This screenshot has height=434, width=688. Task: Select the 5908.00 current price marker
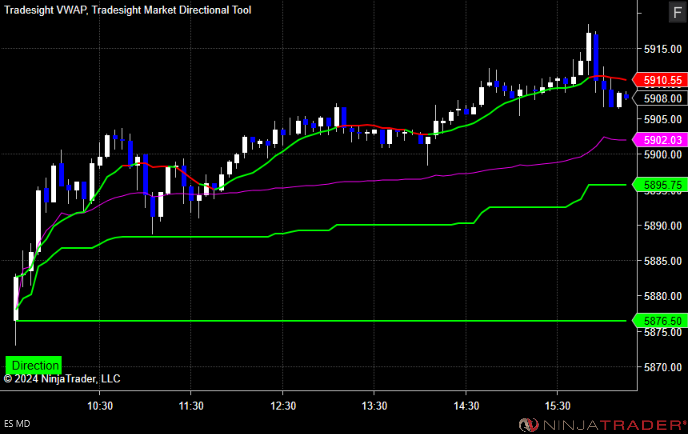click(659, 98)
